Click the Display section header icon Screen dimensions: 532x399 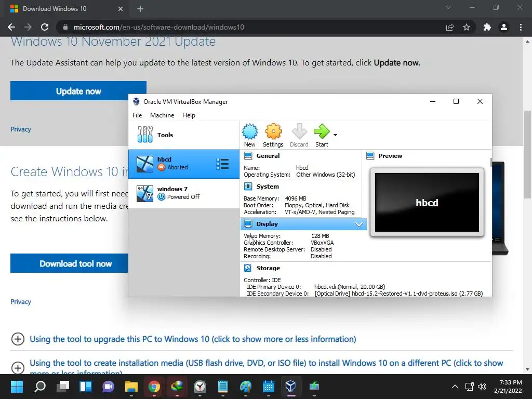point(248,223)
